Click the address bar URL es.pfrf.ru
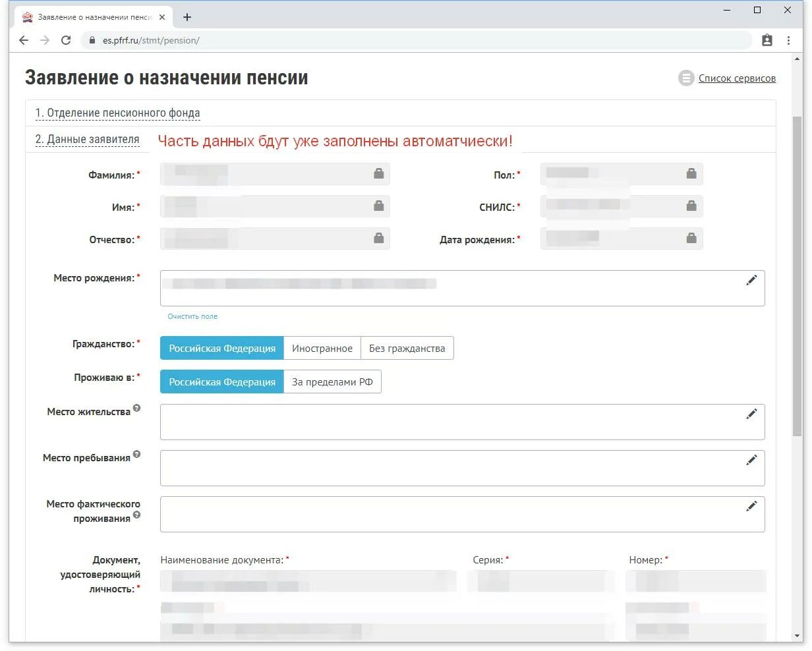This screenshot has height=651, width=812. pos(151,40)
